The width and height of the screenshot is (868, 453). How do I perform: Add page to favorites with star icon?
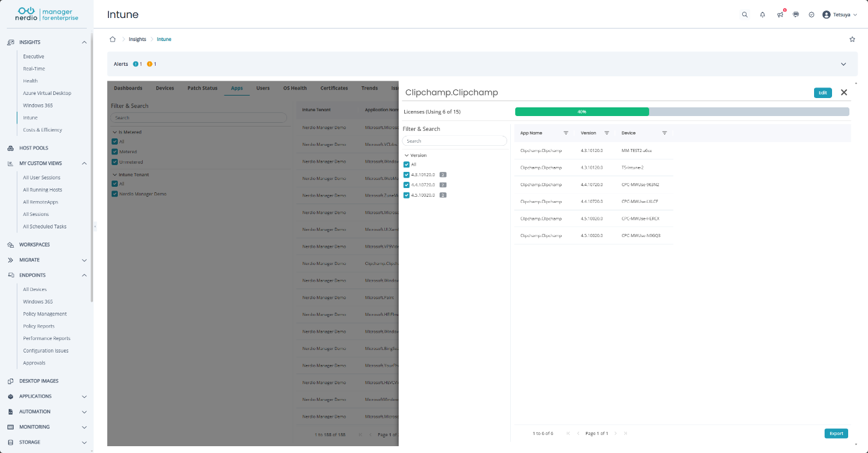(852, 39)
